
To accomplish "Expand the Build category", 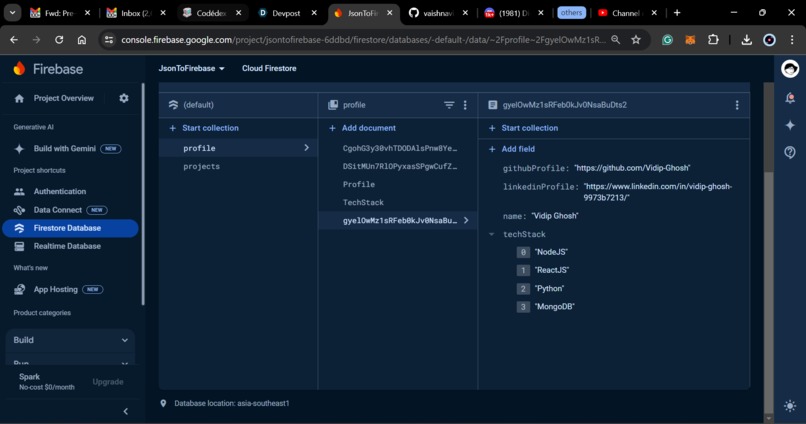I will (70, 340).
